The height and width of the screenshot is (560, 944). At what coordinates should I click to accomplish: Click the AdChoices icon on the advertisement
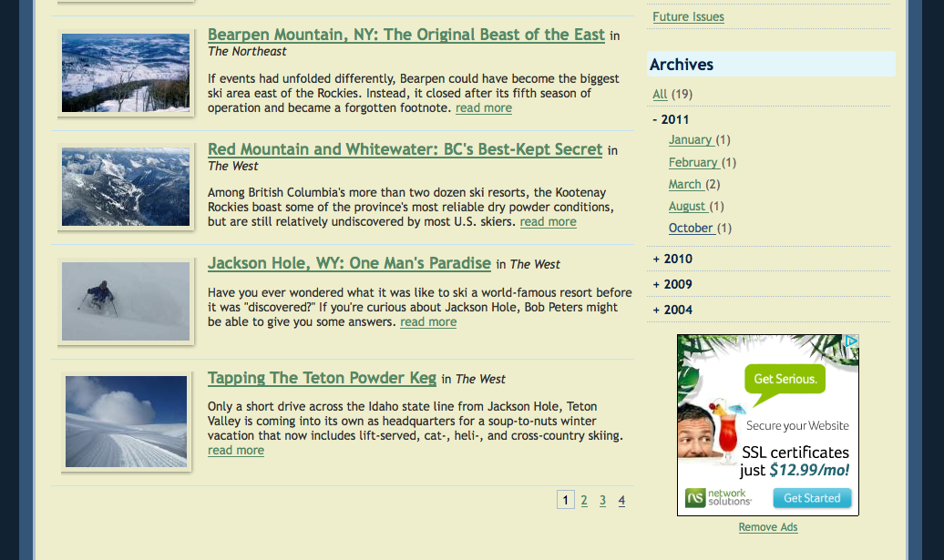coord(851,341)
